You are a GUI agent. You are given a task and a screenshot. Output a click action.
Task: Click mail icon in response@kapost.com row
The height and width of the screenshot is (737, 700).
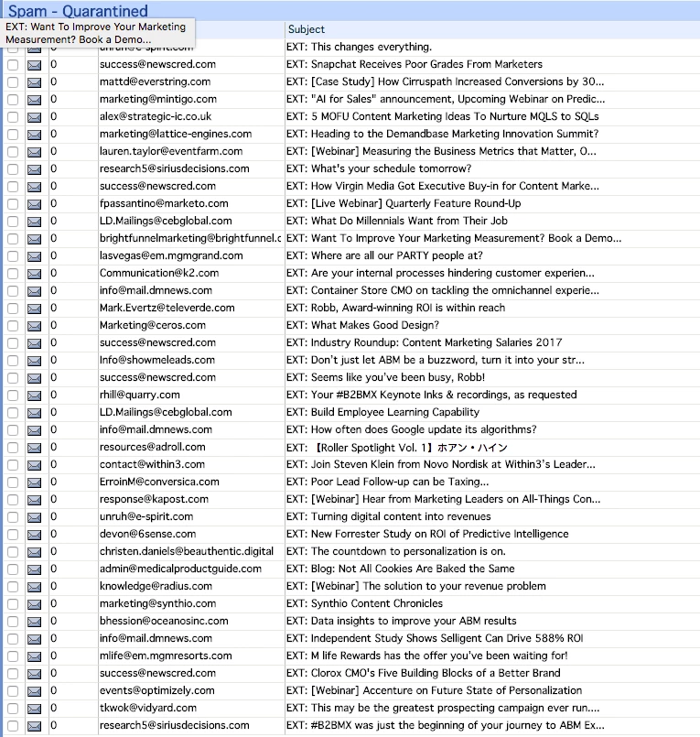pyautogui.click(x=34, y=500)
